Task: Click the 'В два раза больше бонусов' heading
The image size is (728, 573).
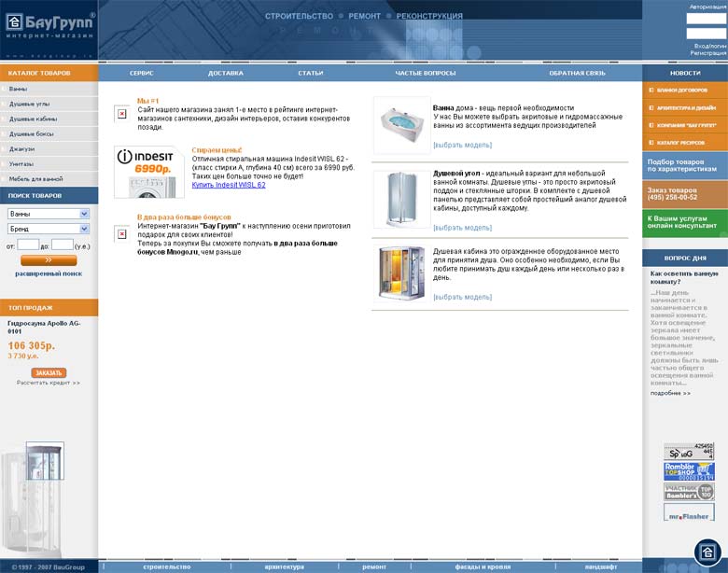Action: pos(184,217)
